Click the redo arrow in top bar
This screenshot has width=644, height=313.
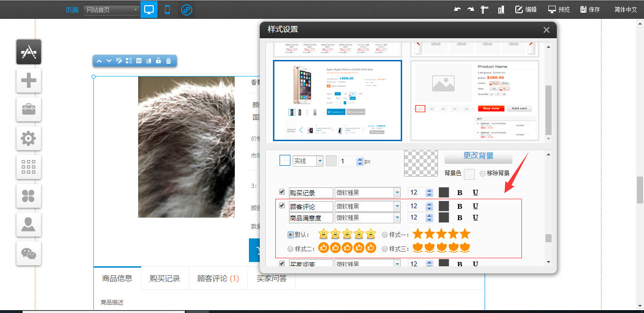coord(471,9)
